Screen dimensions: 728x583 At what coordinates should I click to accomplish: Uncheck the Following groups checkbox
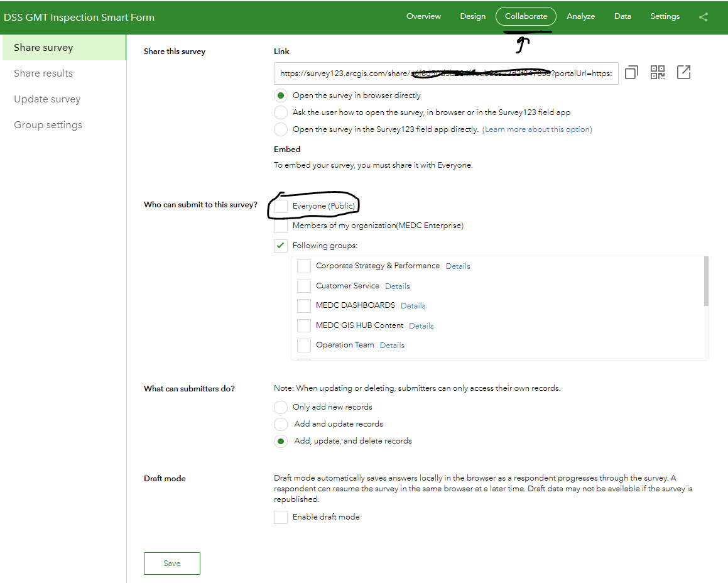pos(281,246)
